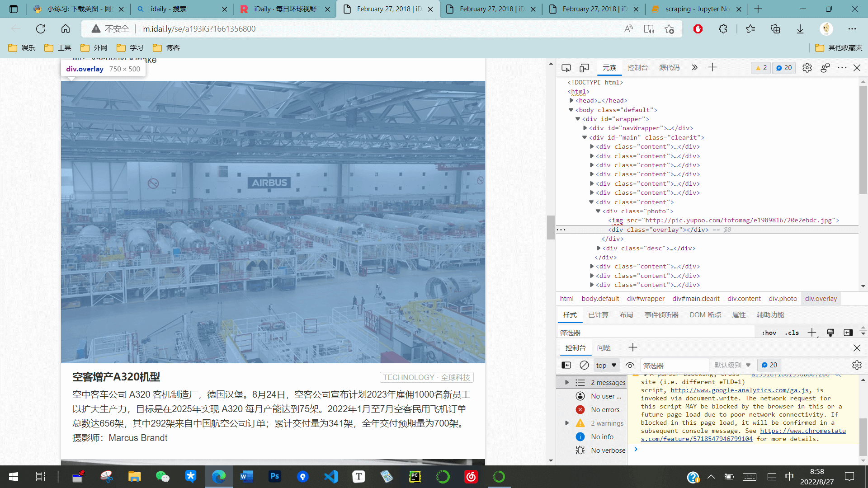This screenshot has width=868, height=488.
Task: Collapse the div id main clearit node
Action: pyautogui.click(x=585, y=137)
